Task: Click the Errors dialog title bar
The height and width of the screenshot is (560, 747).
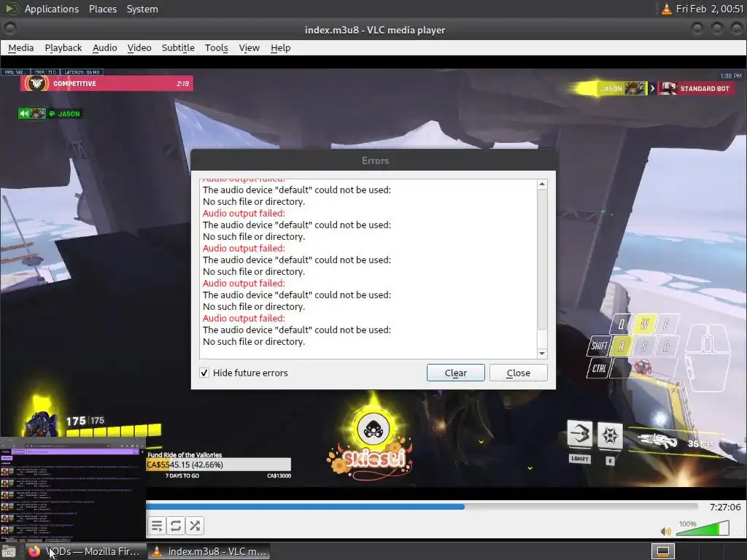Action: (373, 160)
